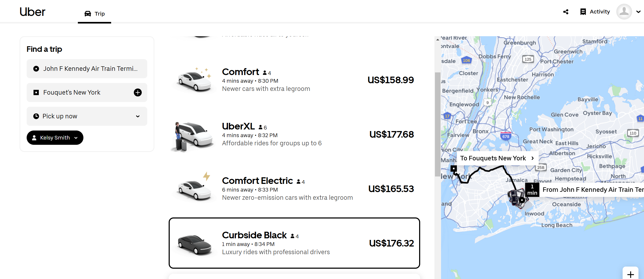Screen dimensions: 644x279
Task: Click the Activity receipt icon
Action: (x=583, y=12)
